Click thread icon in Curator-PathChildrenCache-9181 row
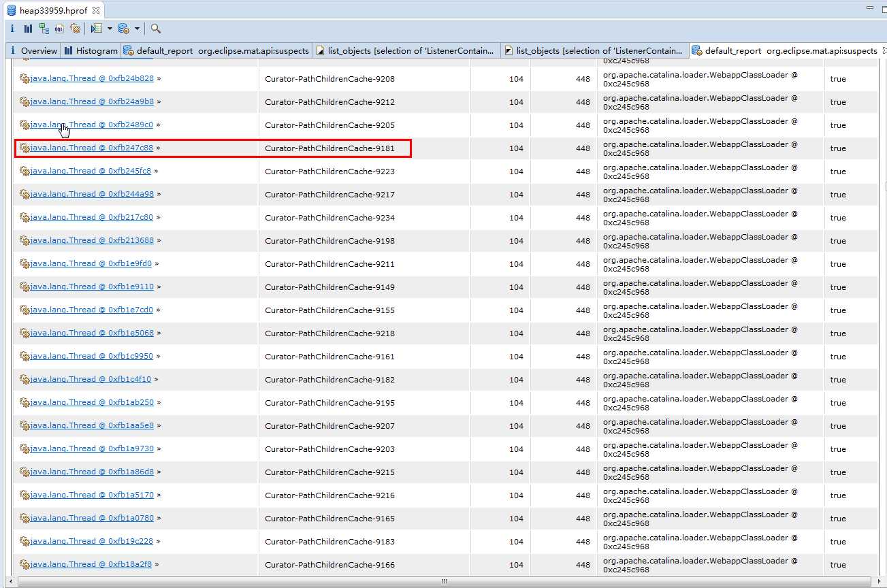 [25, 148]
